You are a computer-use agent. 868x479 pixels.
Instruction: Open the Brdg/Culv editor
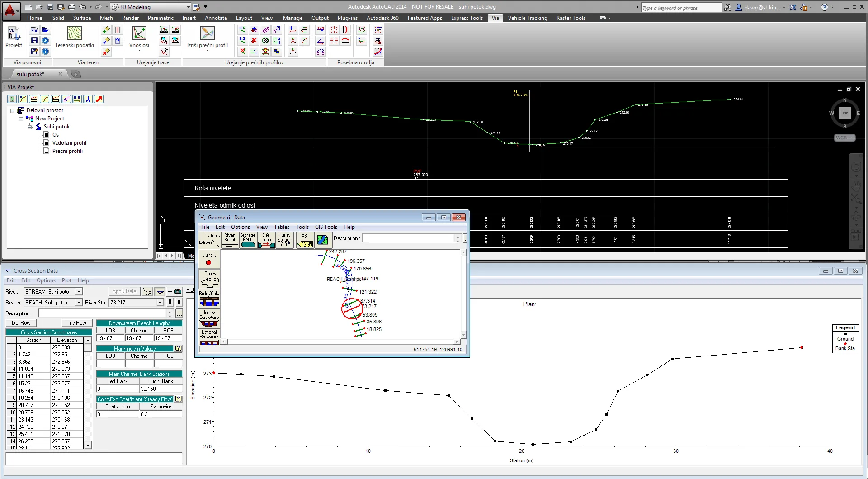(x=209, y=299)
